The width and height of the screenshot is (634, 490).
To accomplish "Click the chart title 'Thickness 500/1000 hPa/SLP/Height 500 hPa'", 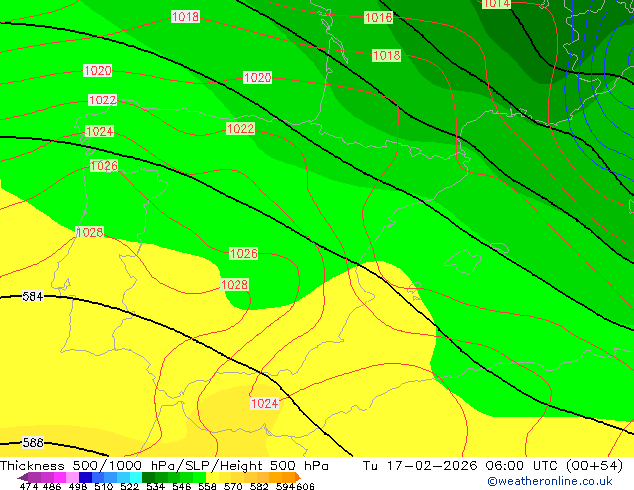I will coord(164,466).
